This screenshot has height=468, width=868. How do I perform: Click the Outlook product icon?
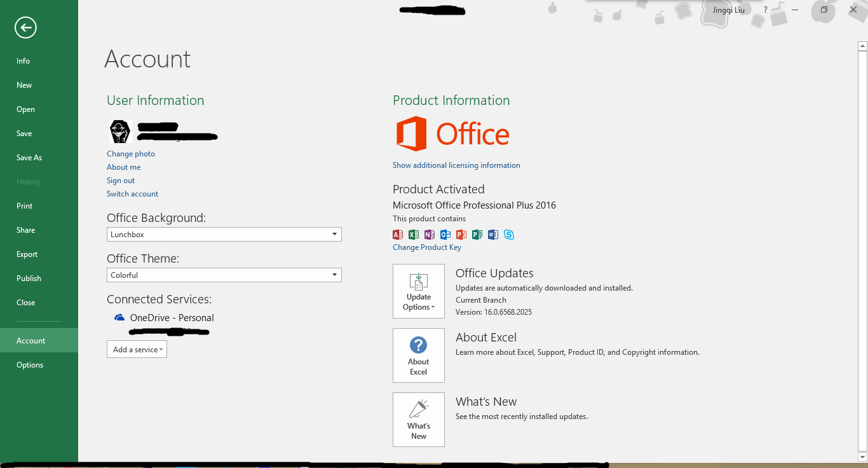(445, 235)
